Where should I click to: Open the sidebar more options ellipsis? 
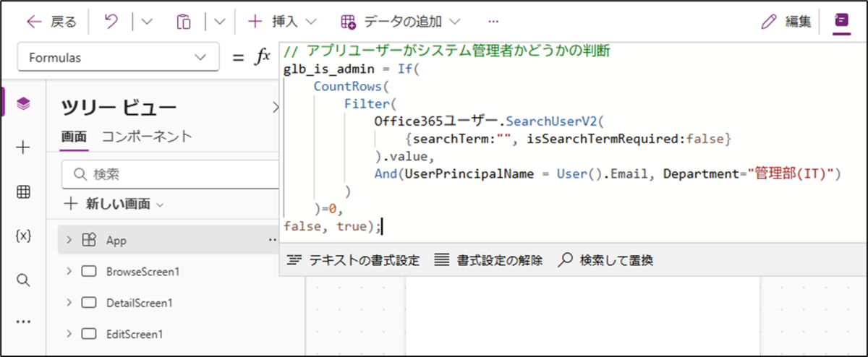(23, 322)
